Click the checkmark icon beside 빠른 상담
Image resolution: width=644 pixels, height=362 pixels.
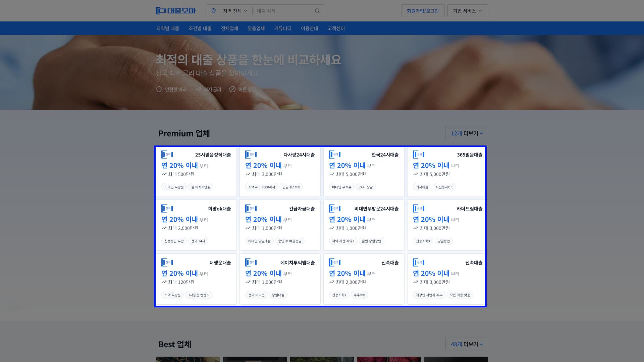[232, 89]
